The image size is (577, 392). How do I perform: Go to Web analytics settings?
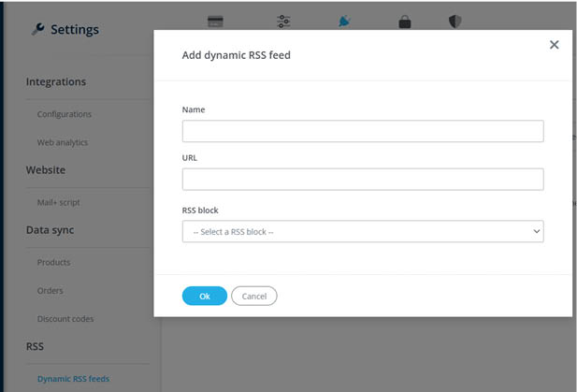click(63, 142)
